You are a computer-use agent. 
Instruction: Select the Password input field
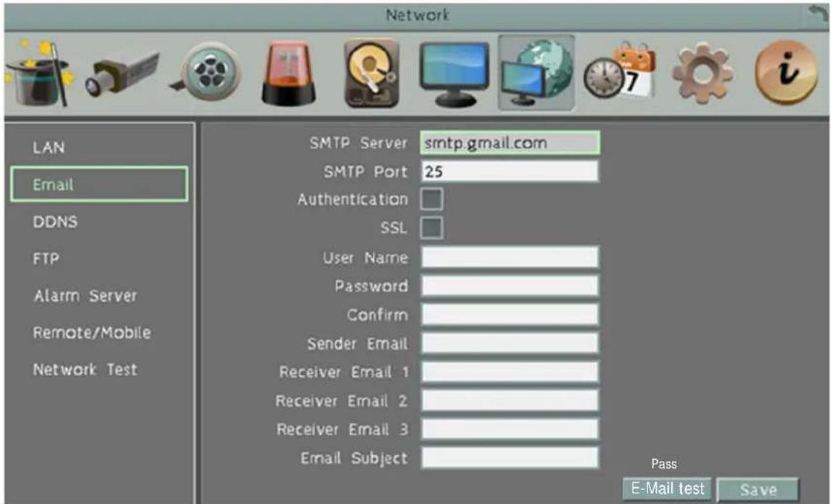pyautogui.click(x=509, y=286)
